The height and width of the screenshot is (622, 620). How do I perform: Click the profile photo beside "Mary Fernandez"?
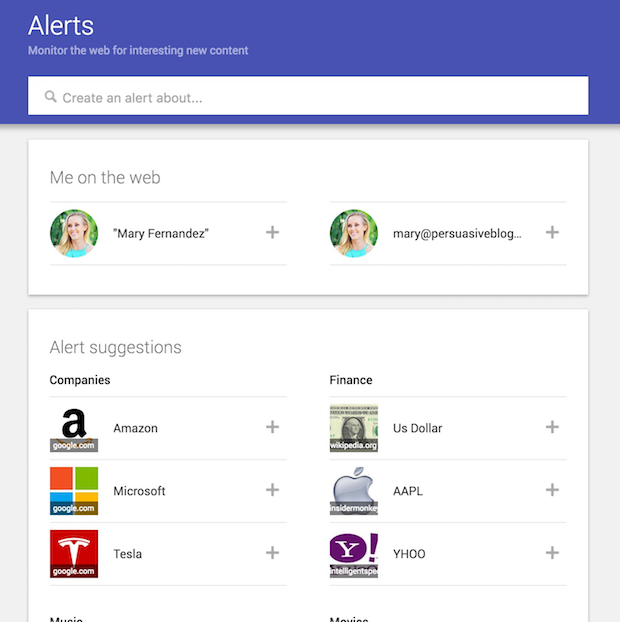pyautogui.click(x=74, y=233)
